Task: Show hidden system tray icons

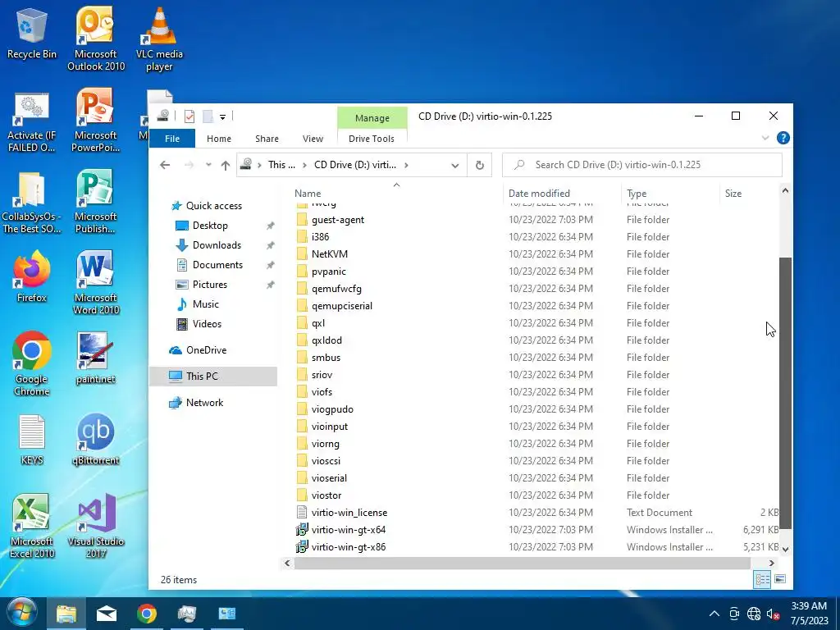Action: pyautogui.click(x=714, y=614)
